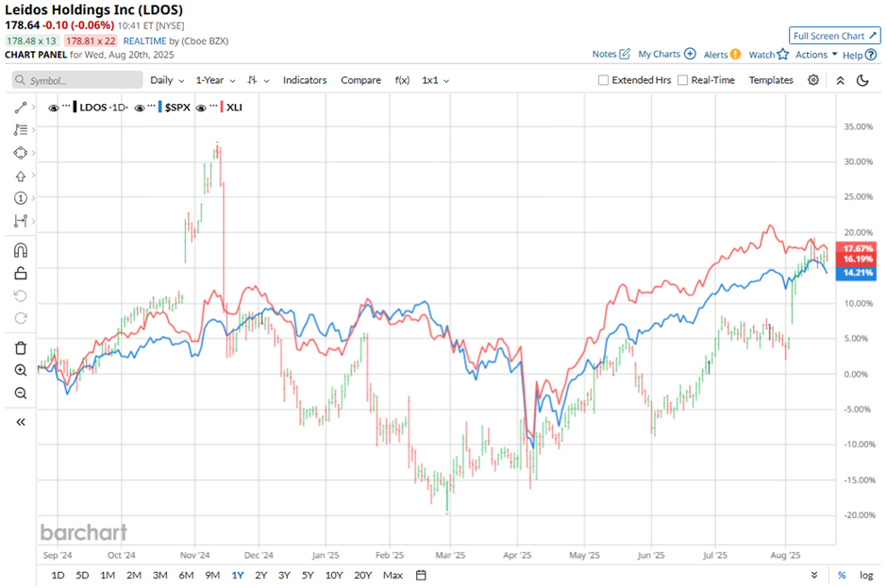
Task: Undo the last chart action
Action: [x=21, y=296]
